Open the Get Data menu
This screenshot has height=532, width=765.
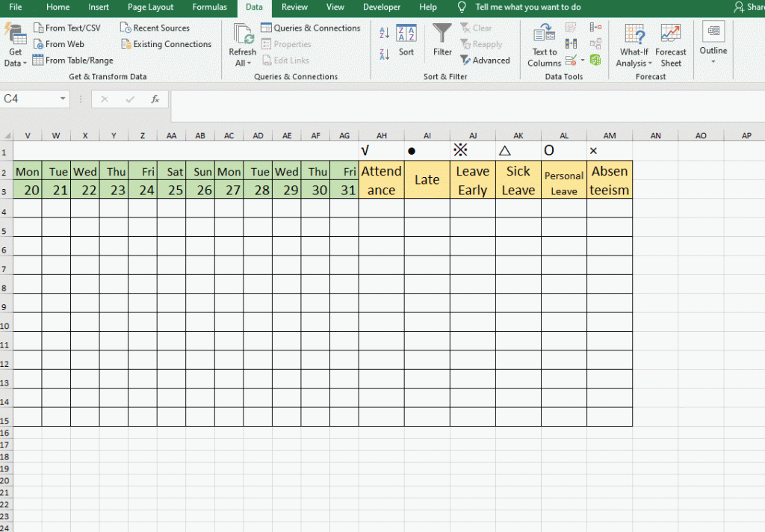tap(15, 46)
